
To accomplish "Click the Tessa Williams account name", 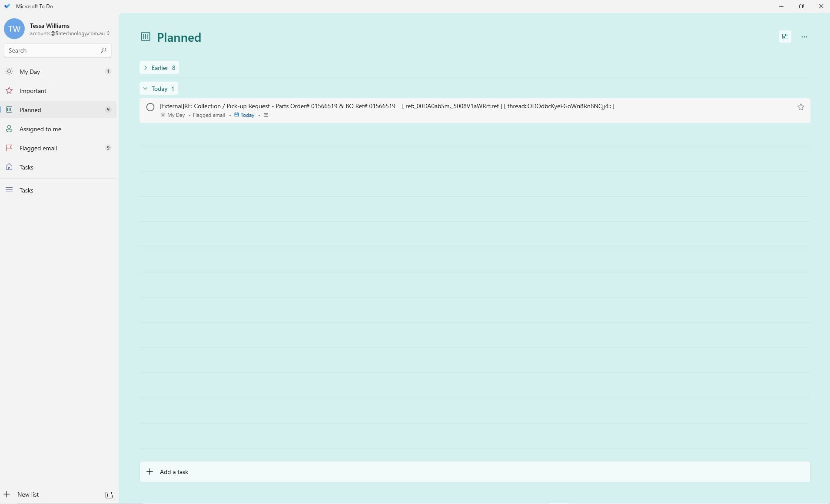I will 50,26.
